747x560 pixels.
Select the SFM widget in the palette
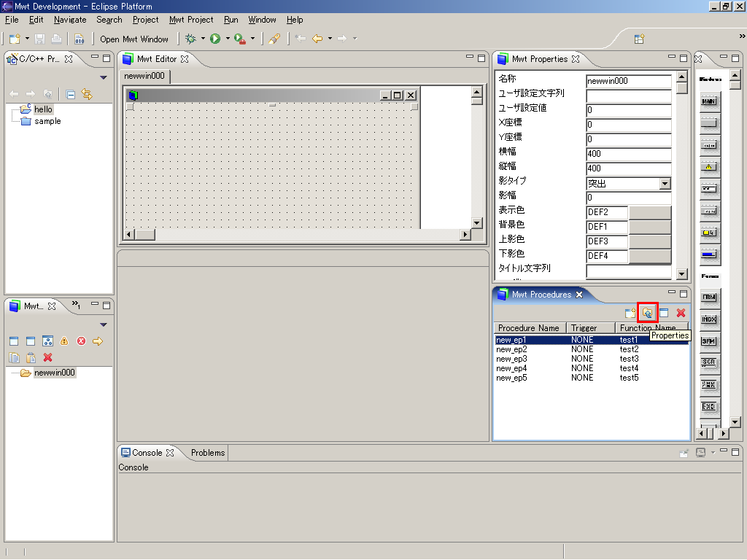pos(709,341)
